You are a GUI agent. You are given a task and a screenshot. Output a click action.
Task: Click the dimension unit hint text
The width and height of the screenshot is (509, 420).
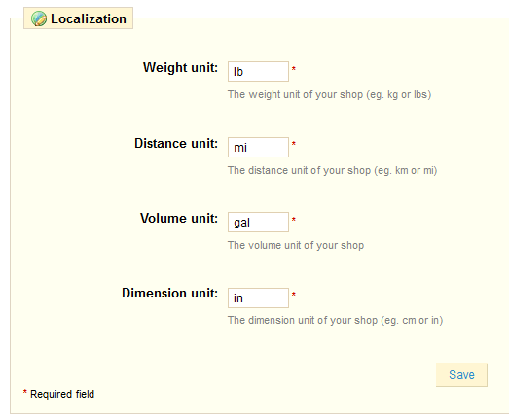[336, 321]
